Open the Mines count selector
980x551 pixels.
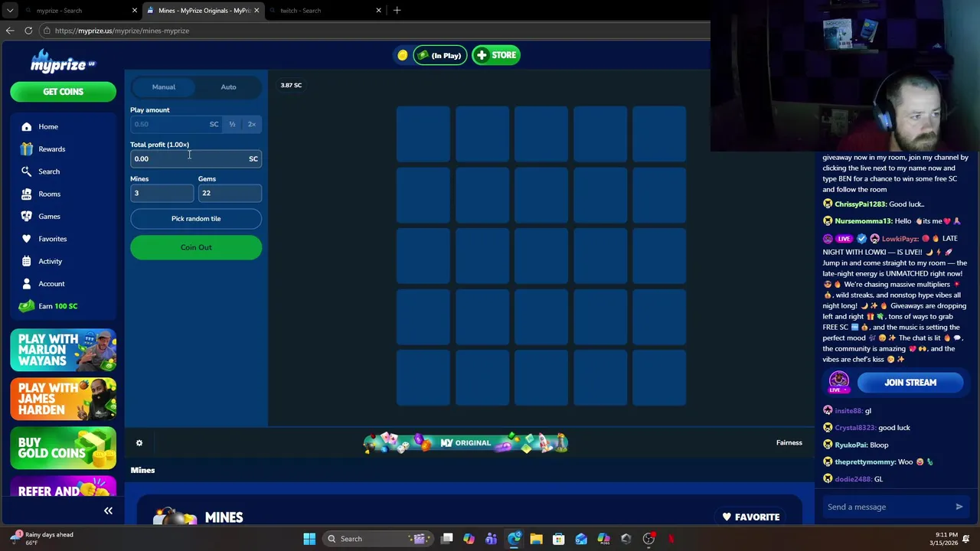(x=162, y=193)
